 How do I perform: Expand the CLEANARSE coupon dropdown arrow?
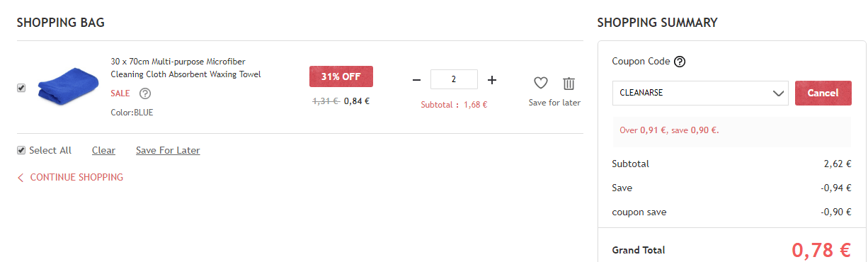pos(778,93)
